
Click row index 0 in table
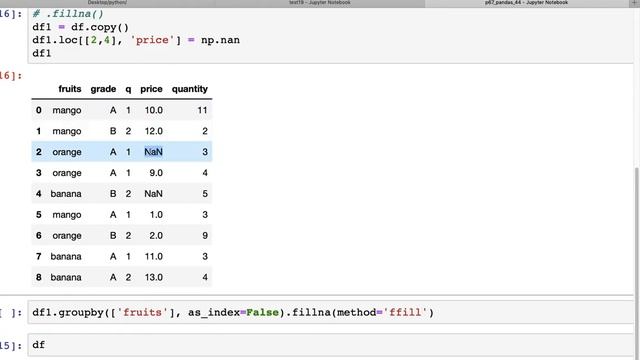pyautogui.click(x=39, y=110)
